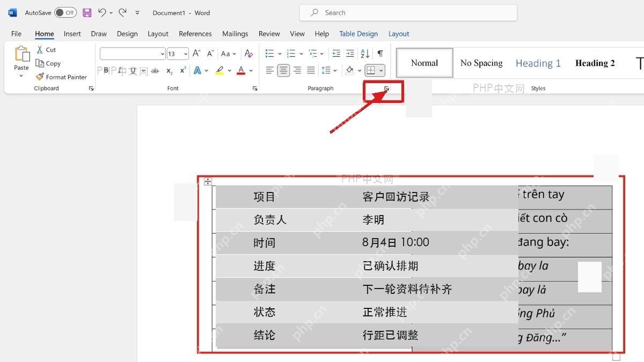The image size is (644, 362).
Task: Click the table cell "客户回访记录"
Action: click(x=396, y=197)
